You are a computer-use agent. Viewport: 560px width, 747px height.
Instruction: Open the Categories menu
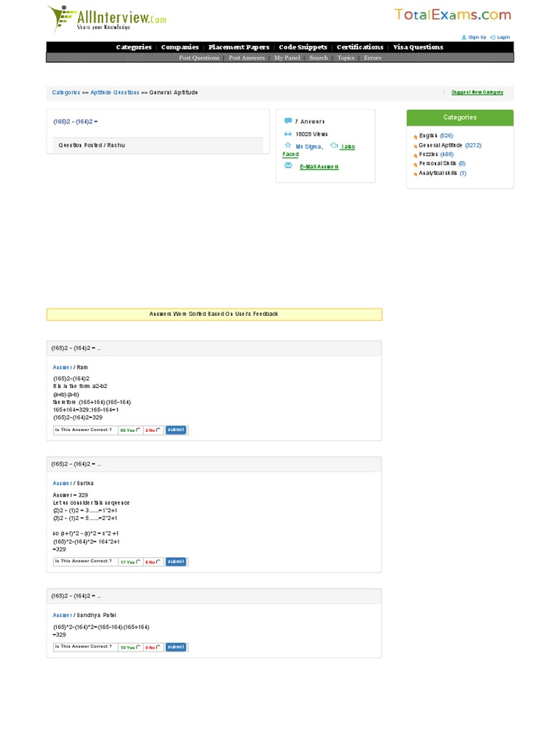134,47
